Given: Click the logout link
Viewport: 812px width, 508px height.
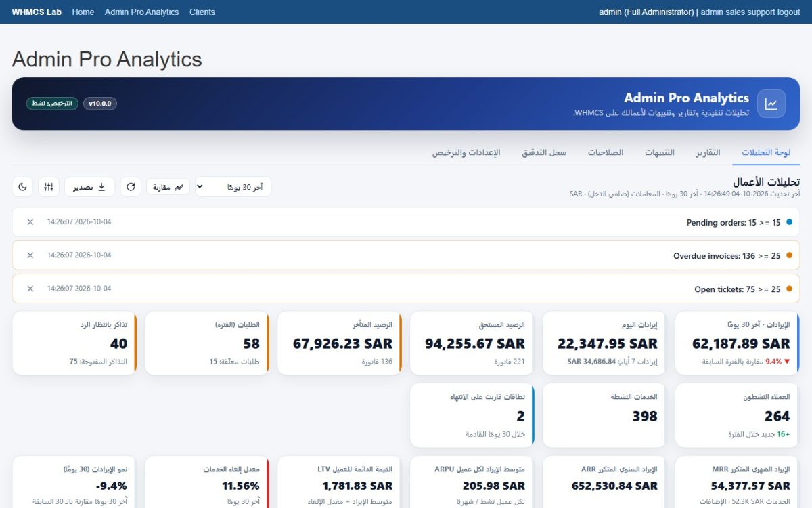Looking at the screenshot, I should tap(789, 12).
